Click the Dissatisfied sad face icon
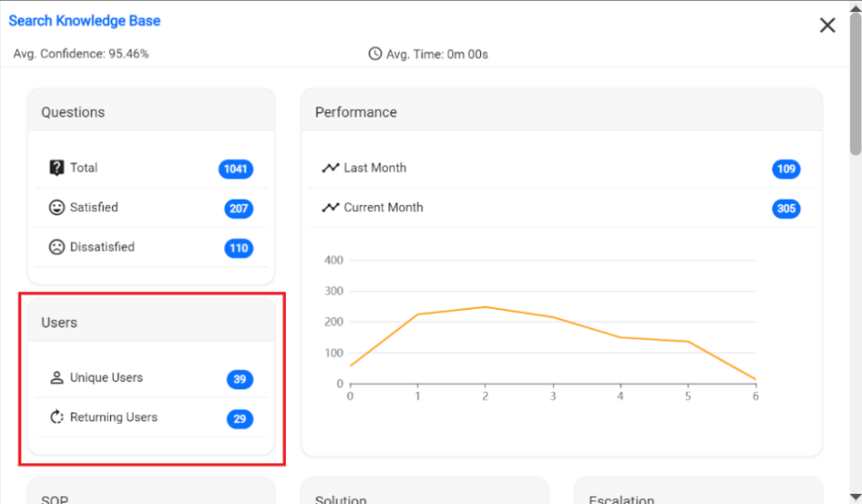 pyautogui.click(x=57, y=246)
